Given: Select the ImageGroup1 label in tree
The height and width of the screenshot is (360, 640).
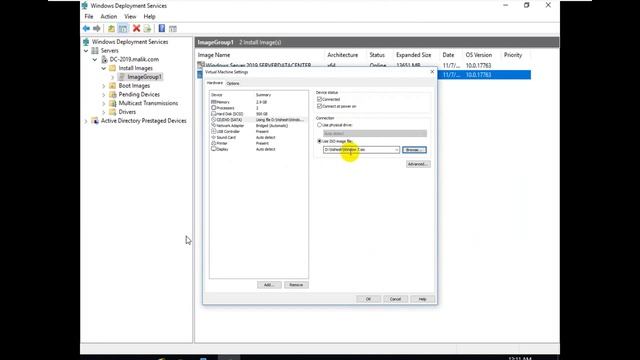Looking at the screenshot, I should [x=144, y=77].
